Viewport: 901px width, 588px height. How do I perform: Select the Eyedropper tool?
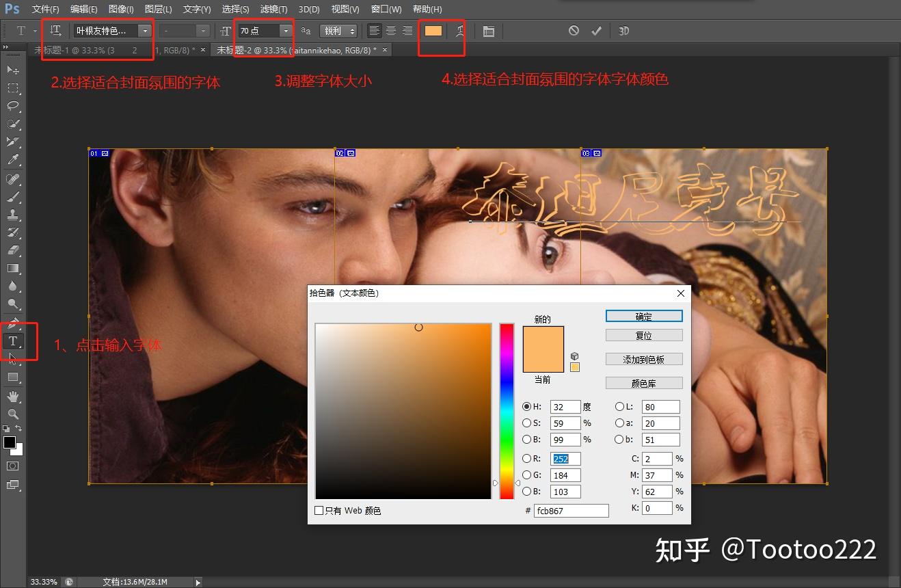pyautogui.click(x=12, y=159)
